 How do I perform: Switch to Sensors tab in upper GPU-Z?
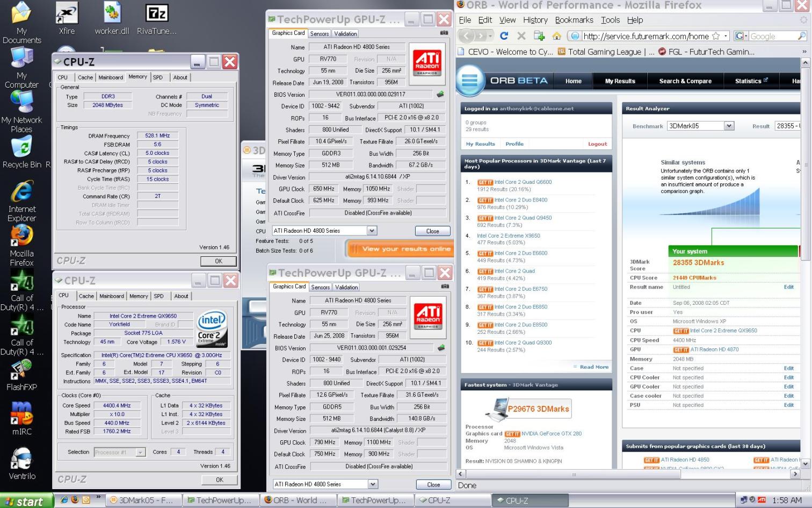click(320, 33)
